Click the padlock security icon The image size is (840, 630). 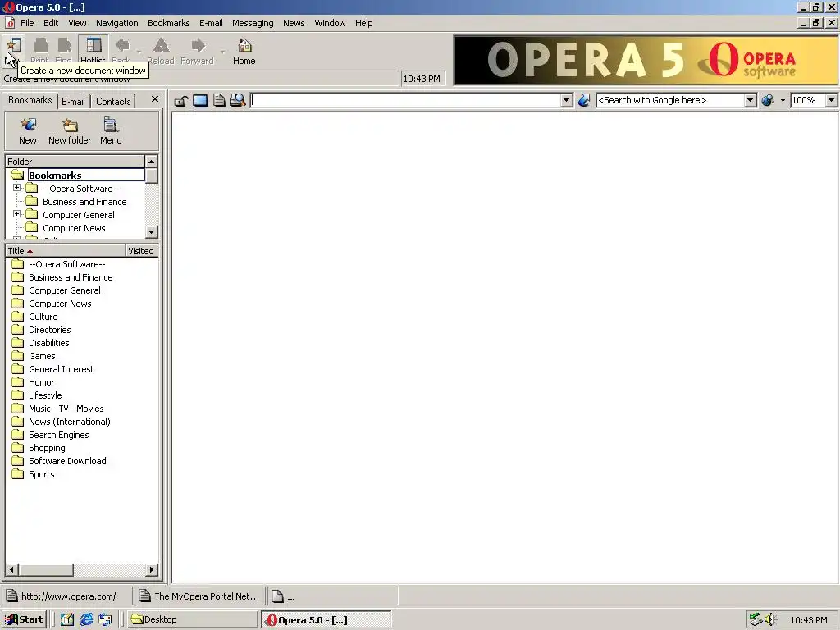(x=180, y=101)
